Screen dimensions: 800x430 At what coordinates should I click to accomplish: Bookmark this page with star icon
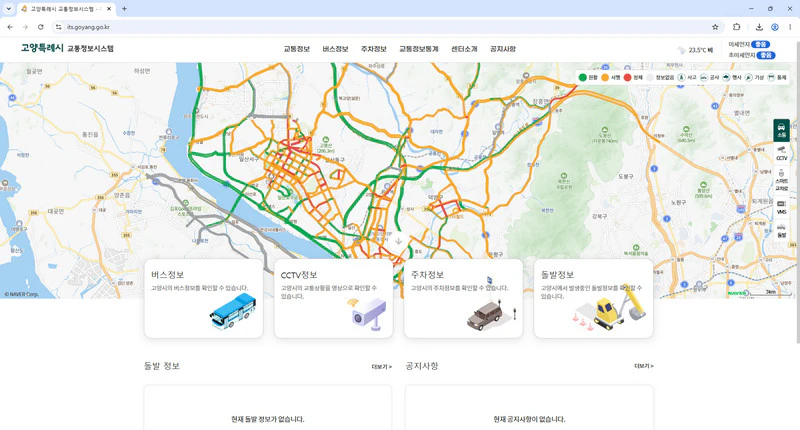[x=715, y=27]
